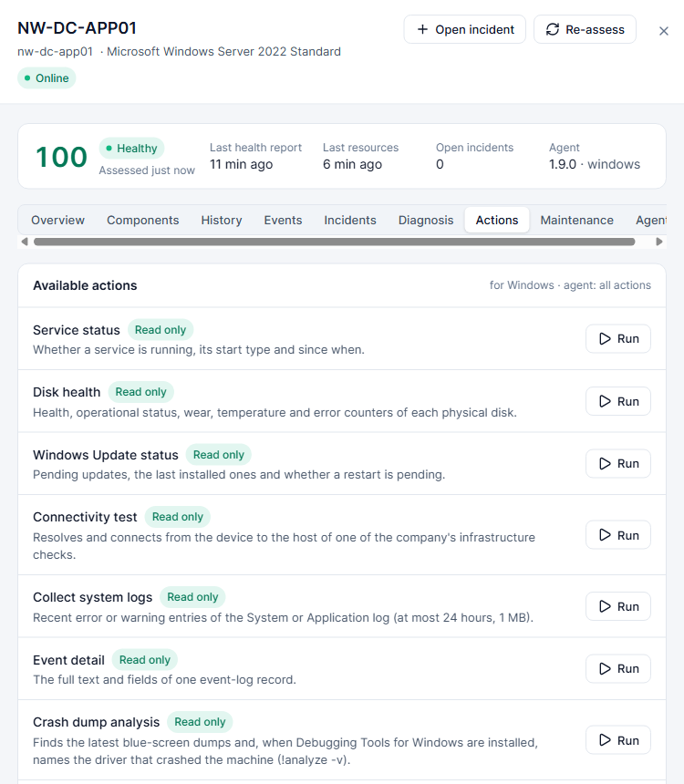Go to the Incidents tab
The image size is (684, 784).
350,220
